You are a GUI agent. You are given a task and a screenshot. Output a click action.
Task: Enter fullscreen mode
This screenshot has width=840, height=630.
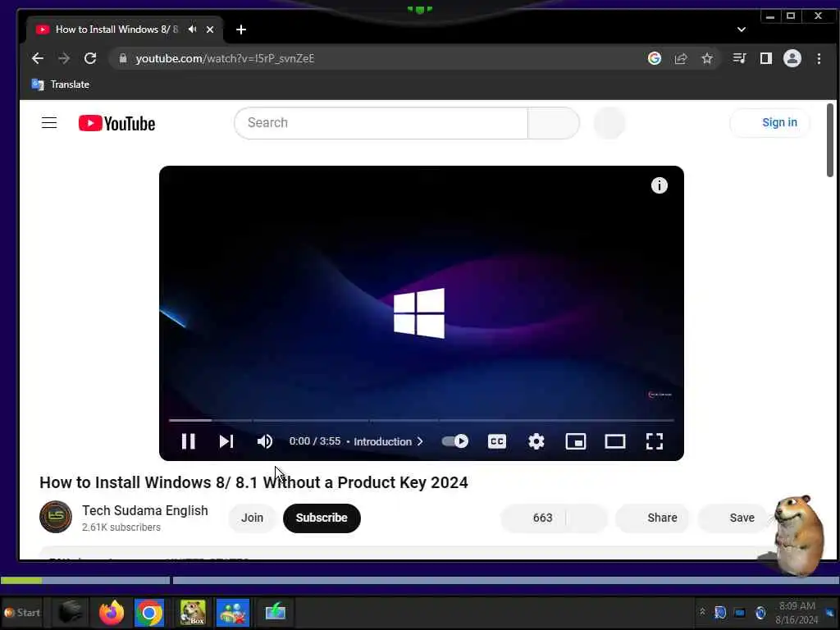click(x=655, y=441)
